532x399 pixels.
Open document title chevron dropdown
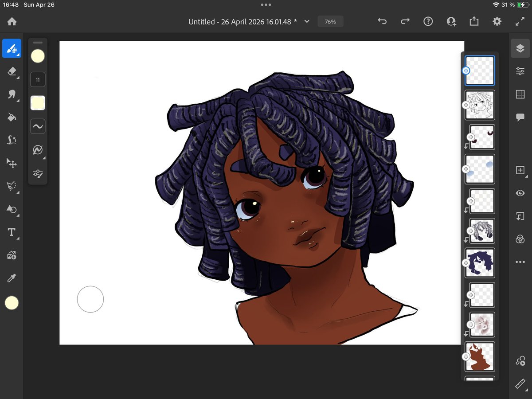click(306, 21)
